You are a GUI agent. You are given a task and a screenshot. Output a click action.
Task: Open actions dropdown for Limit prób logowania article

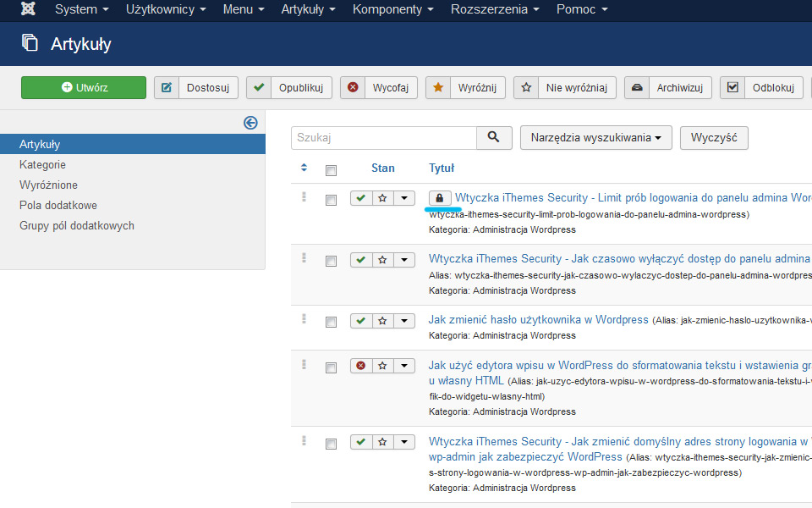point(404,198)
